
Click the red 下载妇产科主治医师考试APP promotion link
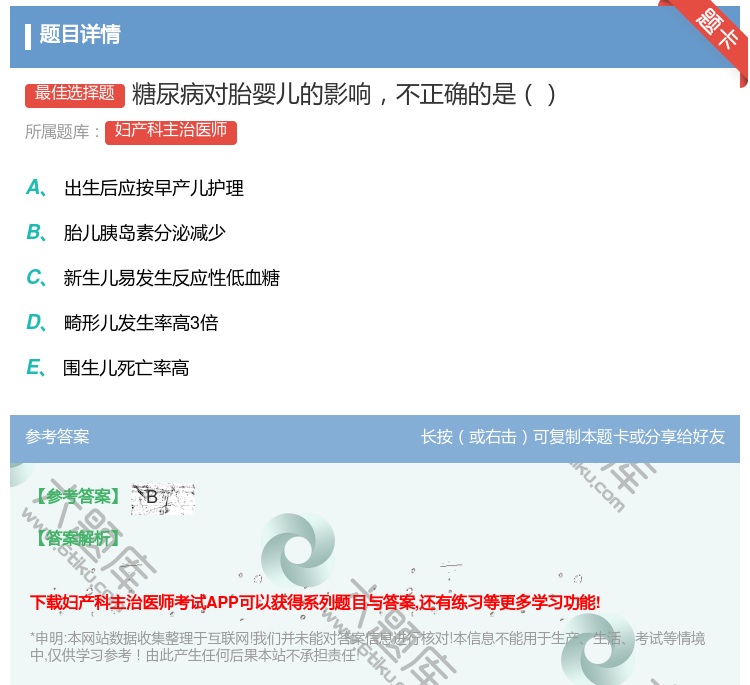point(315,602)
